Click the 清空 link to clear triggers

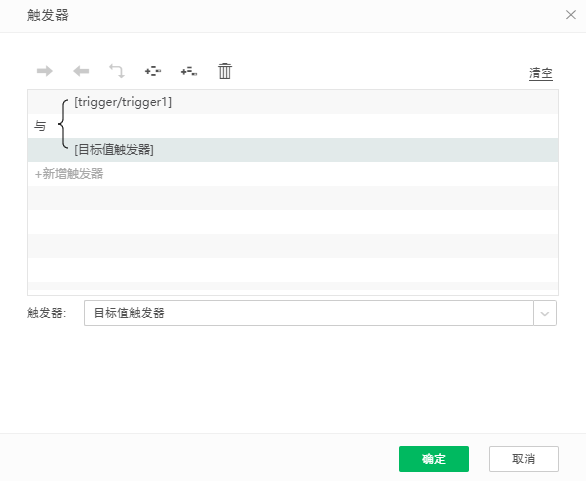[x=540, y=73]
